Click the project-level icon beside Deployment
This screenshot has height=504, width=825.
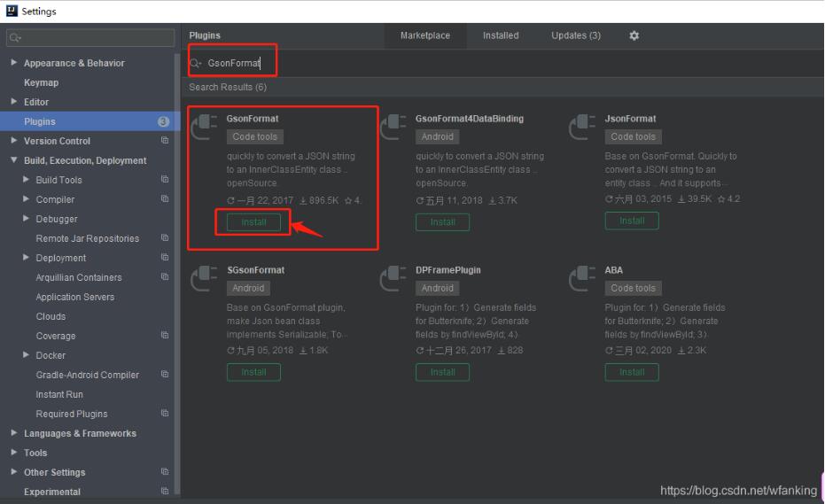point(165,257)
